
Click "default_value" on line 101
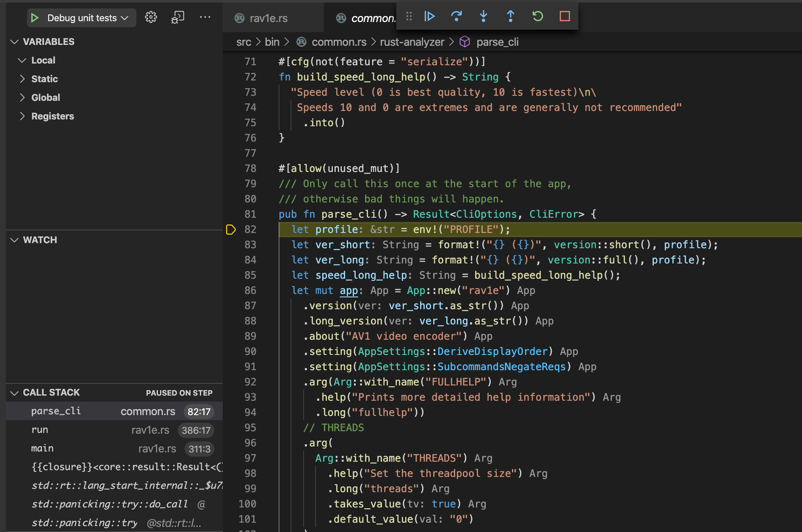point(373,519)
